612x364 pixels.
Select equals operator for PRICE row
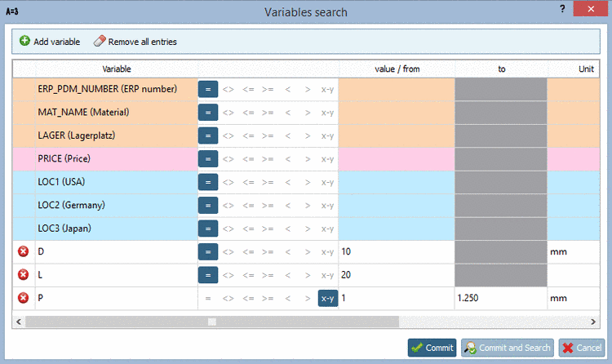[x=208, y=159]
